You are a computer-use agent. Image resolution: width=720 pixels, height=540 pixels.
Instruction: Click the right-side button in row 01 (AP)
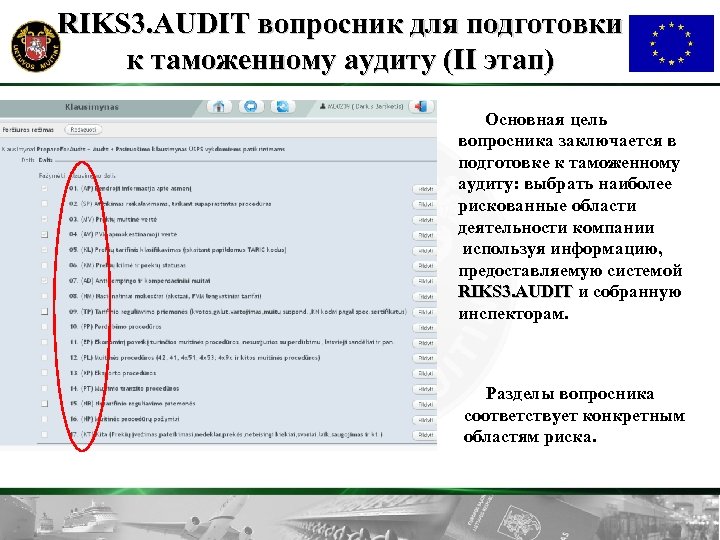pyautogui.click(x=424, y=189)
